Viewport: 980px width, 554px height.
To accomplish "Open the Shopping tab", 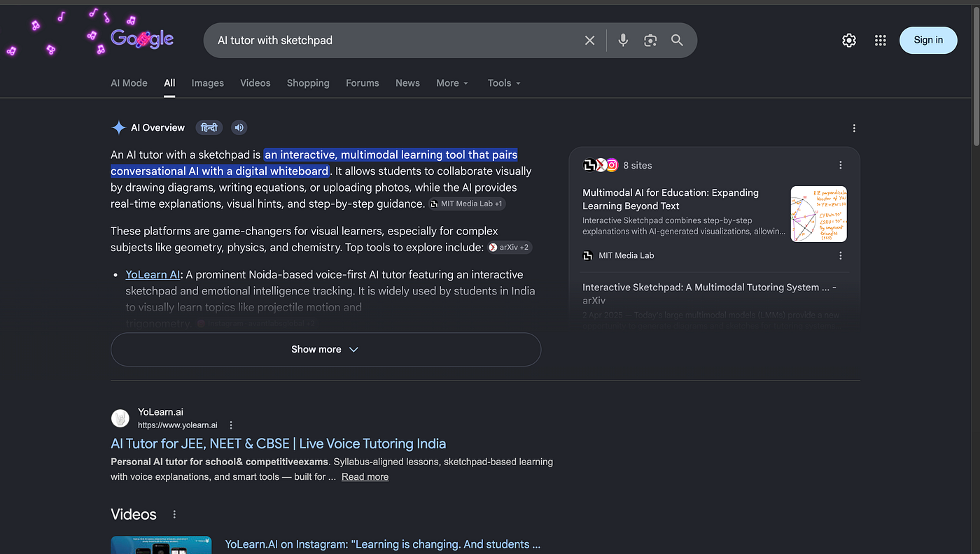I will tap(308, 83).
